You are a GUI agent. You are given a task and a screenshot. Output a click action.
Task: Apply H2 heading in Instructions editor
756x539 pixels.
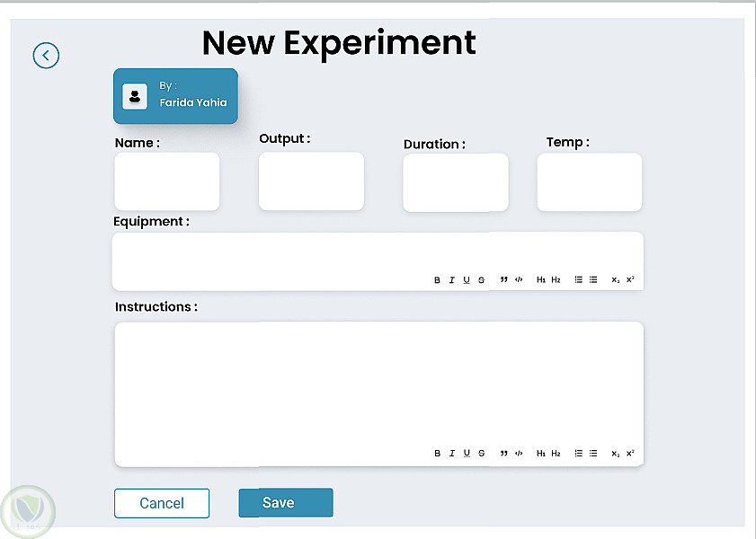tap(556, 454)
